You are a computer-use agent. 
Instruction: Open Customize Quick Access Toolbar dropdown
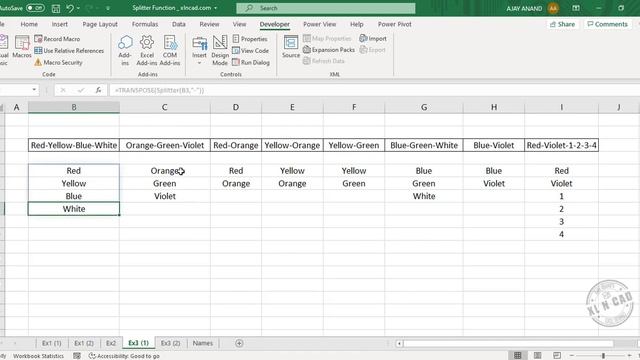click(108, 8)
